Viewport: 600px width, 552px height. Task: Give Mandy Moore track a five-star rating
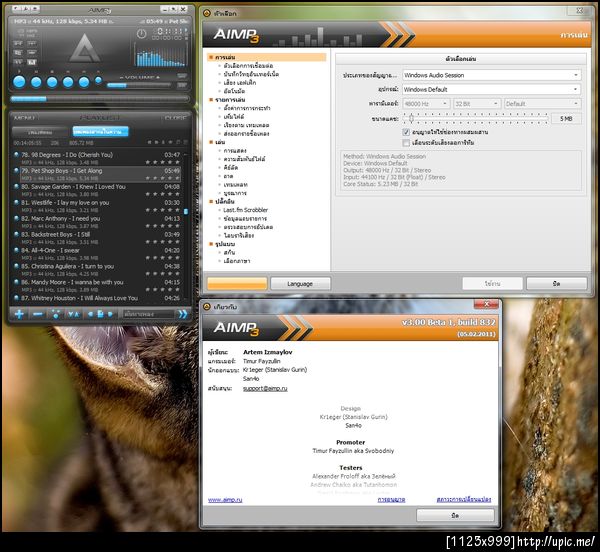(177, 290)
